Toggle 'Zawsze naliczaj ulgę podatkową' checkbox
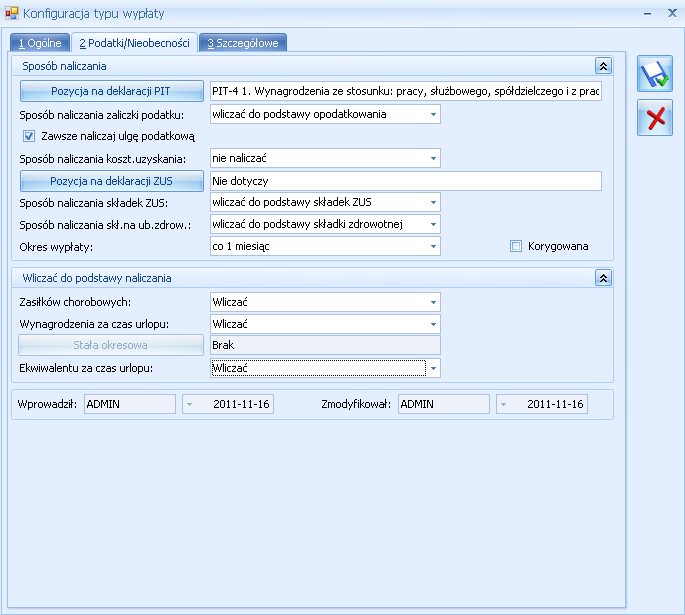 29,136
